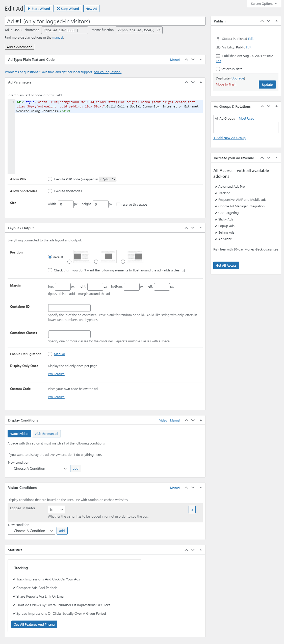Click the Move to Trash link
Screen dimensions: 284x644
tap(226, 85)
